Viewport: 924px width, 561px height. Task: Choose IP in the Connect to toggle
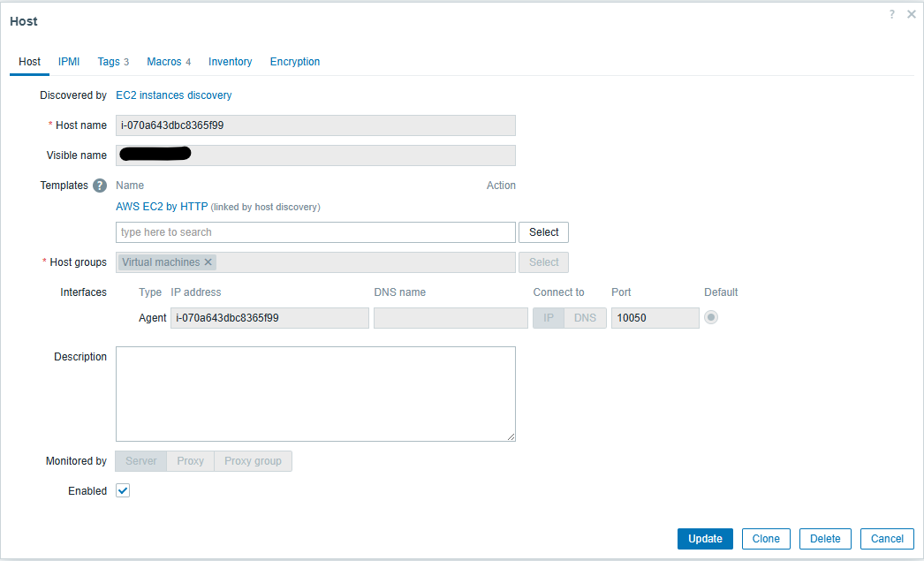coord(548,318)
